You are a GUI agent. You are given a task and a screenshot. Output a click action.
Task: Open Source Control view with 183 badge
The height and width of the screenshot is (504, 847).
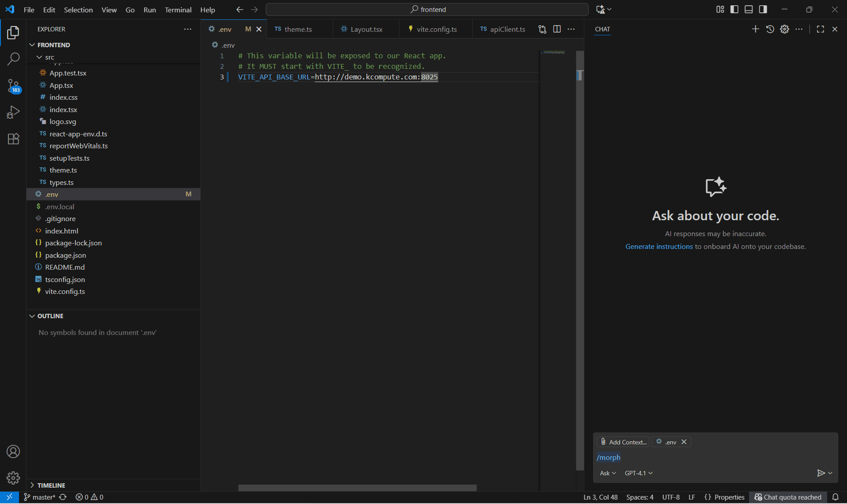(13, 86)
